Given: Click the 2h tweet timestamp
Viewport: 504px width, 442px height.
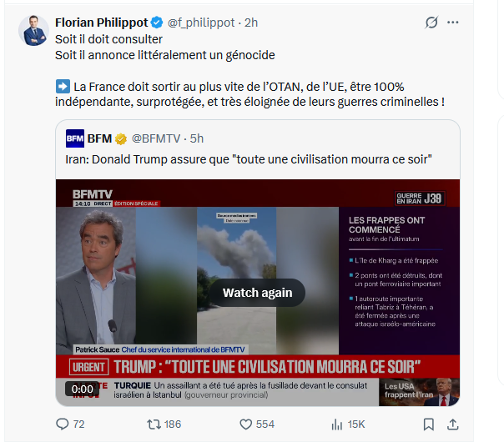Looking at the screenshot, I should tap(250, 23).
